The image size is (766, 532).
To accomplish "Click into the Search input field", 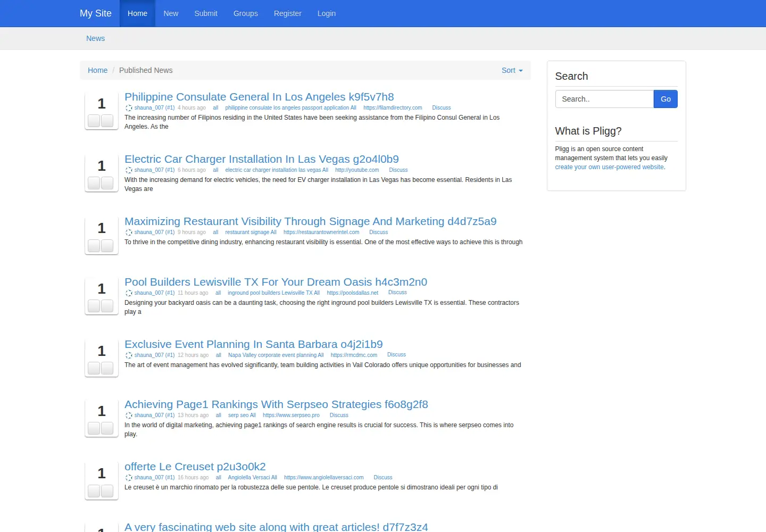I will (604, 99).
